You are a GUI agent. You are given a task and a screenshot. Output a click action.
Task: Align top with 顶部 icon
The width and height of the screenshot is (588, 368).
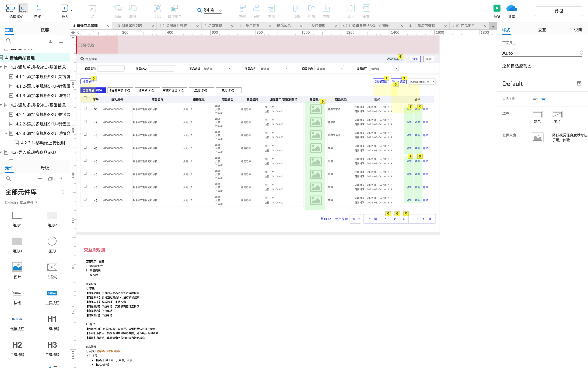(x=297, y=8)
